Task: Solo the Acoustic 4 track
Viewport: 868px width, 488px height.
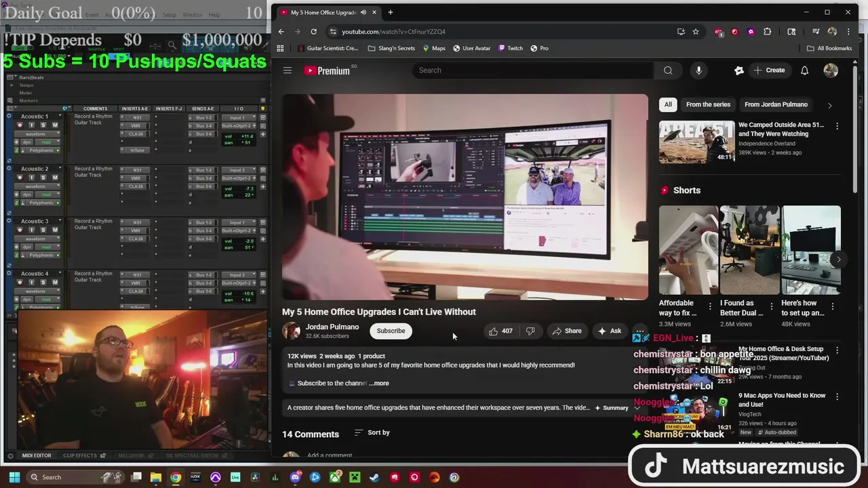Action: (x=43, y=282)
